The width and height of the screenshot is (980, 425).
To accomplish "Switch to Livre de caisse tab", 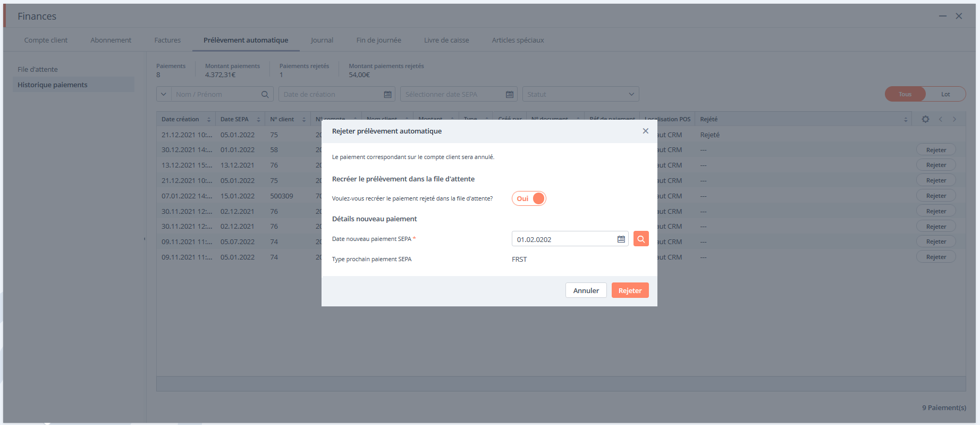I will click(x=446, y=40).
